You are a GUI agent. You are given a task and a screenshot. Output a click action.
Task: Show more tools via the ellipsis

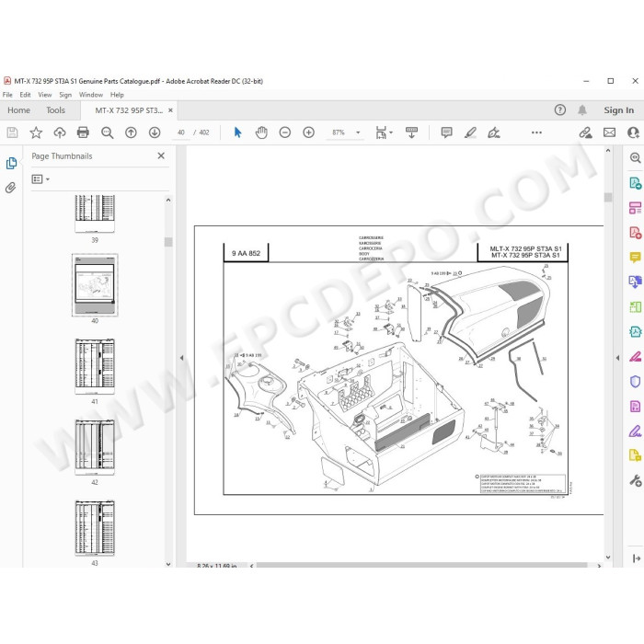[x=536, y=132]
